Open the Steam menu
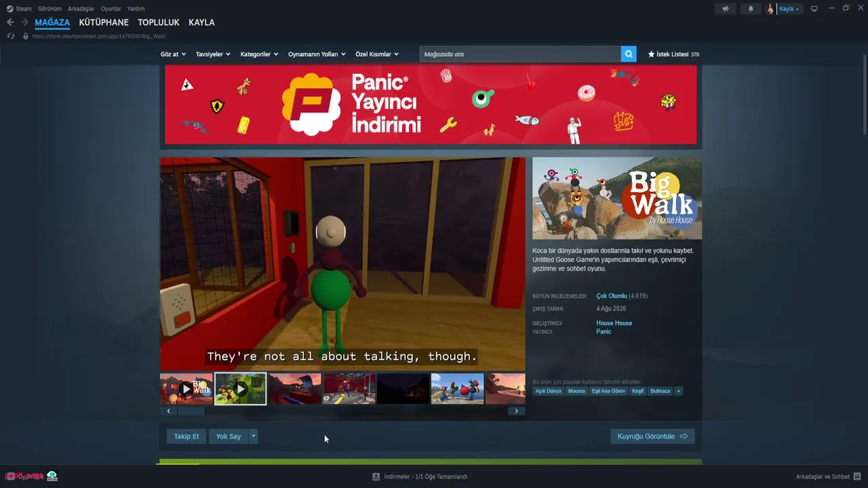The height and width of the screenshot is (488, 868). coord(24,9)
